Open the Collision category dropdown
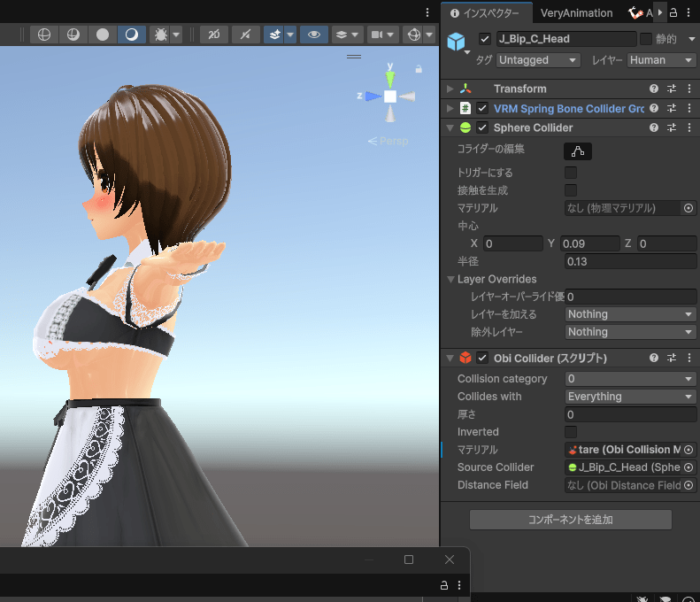This screenshot has width=700, height=602. tap(630, 379)
